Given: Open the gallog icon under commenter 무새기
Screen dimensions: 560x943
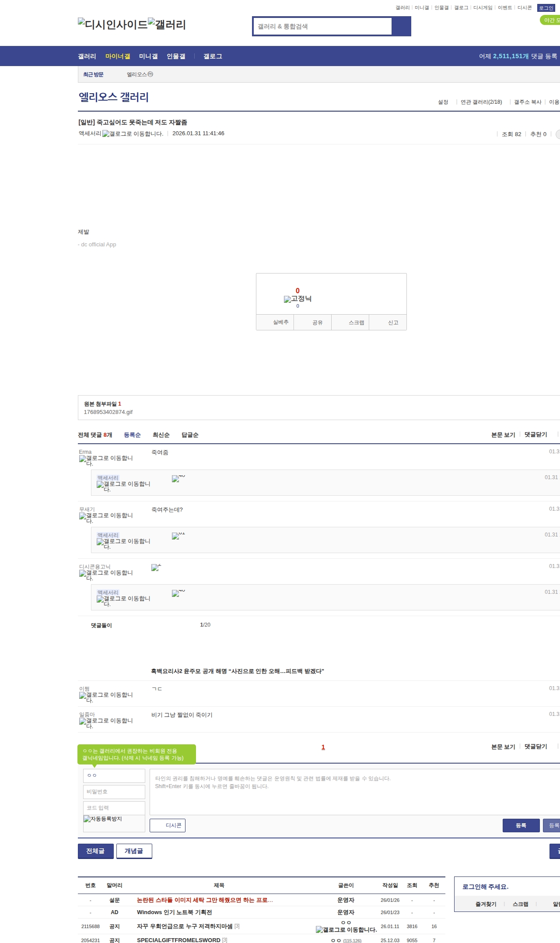Looking at the screenshot, I should (106, 518).
